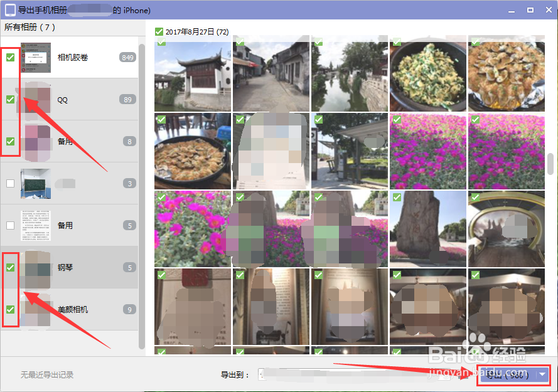Open the bus stop shelter photo
This screenshot has width=558, height=392.
pyautogui.click(x=350, y=151)
